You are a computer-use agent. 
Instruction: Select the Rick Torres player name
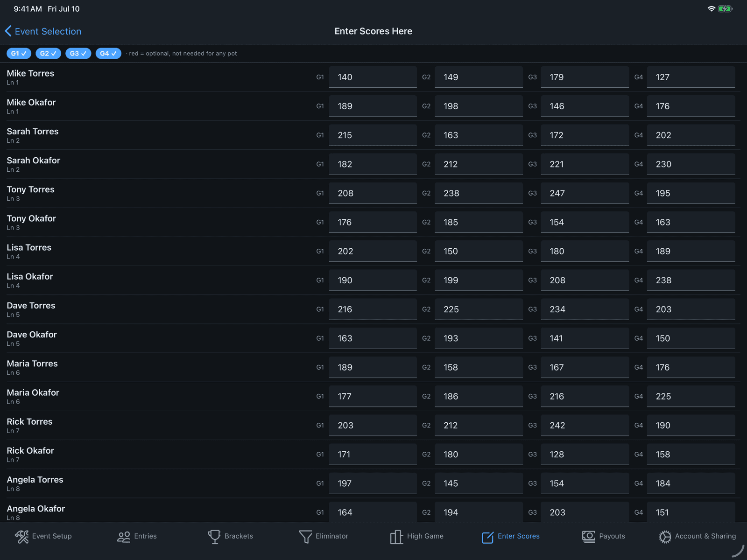[x=29, y=421]
